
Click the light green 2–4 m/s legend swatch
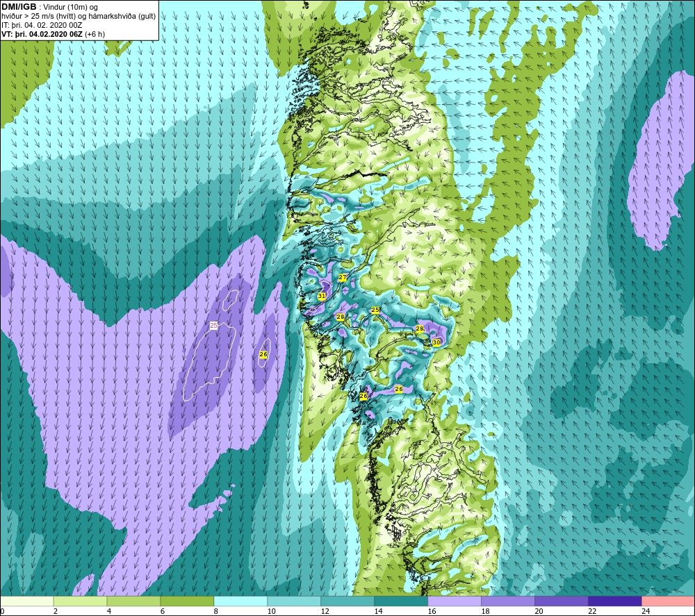tap(80, 601)
